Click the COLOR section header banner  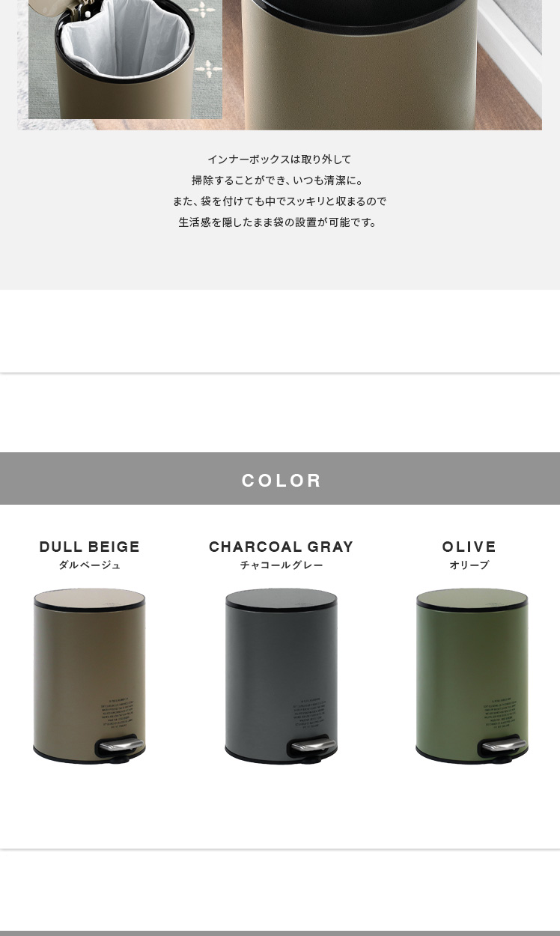point(280,478)
